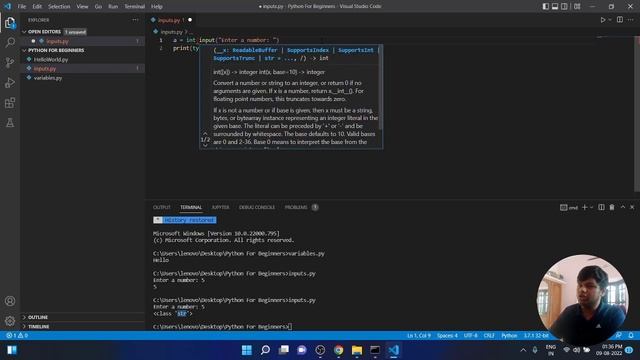Open the File menu
Screen dimensions: 640x360
pos(22,7)
